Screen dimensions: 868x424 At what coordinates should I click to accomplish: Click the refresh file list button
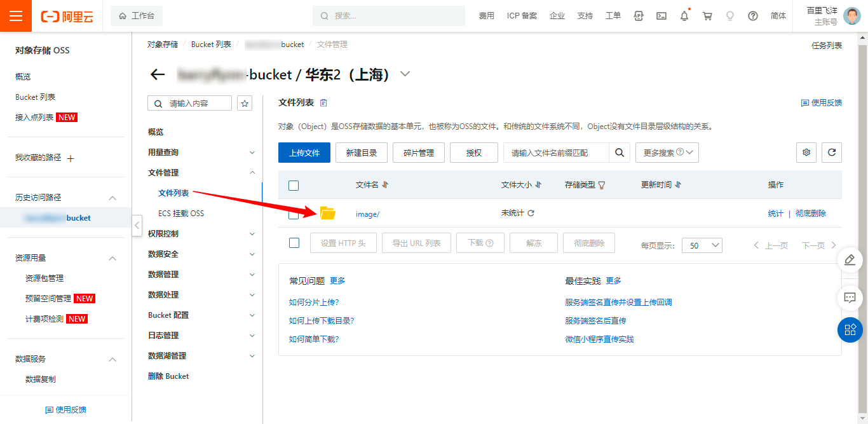click(x=832, y=153)
